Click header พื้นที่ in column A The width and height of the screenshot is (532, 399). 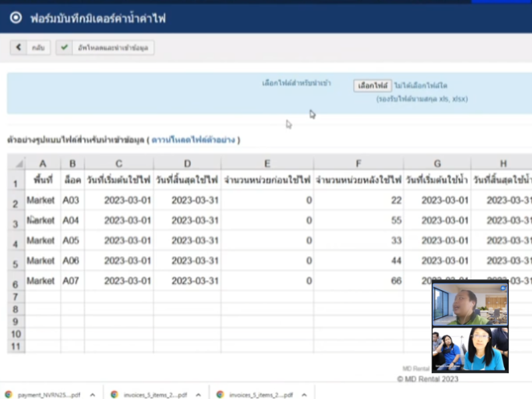[43, 180]
